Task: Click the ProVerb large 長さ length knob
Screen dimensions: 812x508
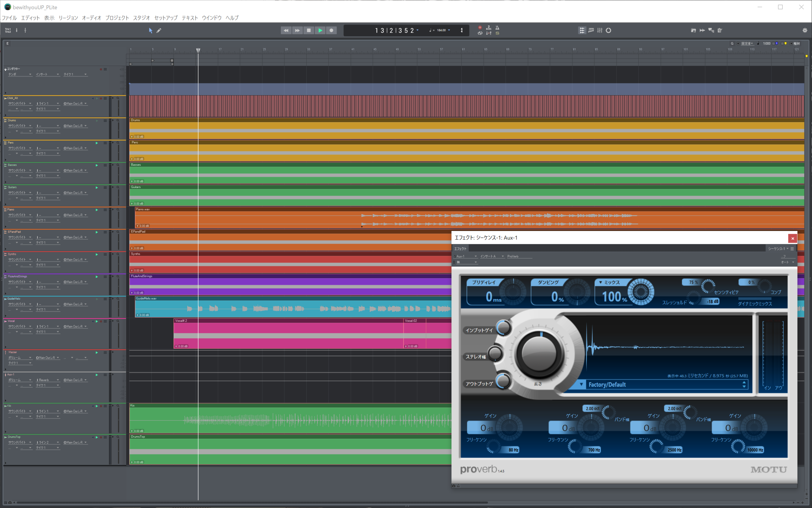Action: point(539,353)
